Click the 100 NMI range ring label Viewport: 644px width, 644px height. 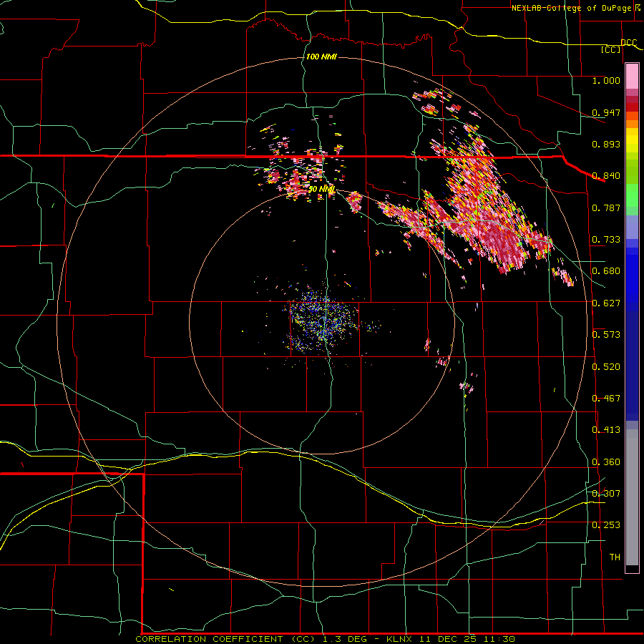[321, 57]
